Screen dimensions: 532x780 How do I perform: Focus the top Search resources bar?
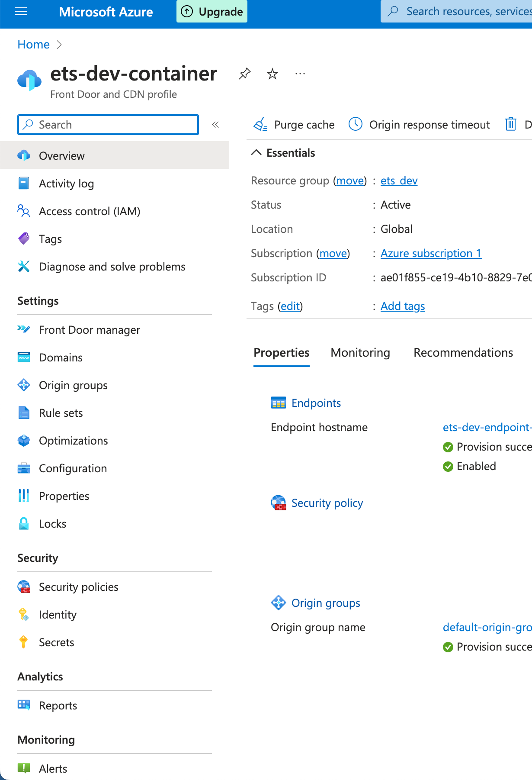tap(456, 11)
